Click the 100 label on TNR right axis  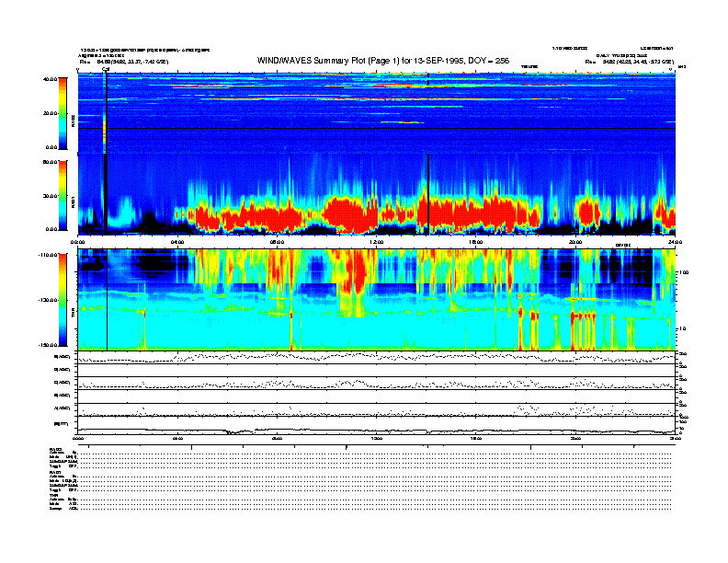(684, 272)
